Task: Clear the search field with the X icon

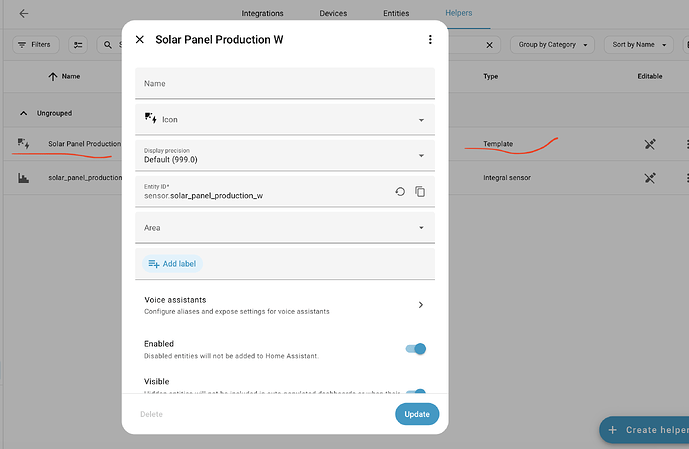Action: click(489, 45)
